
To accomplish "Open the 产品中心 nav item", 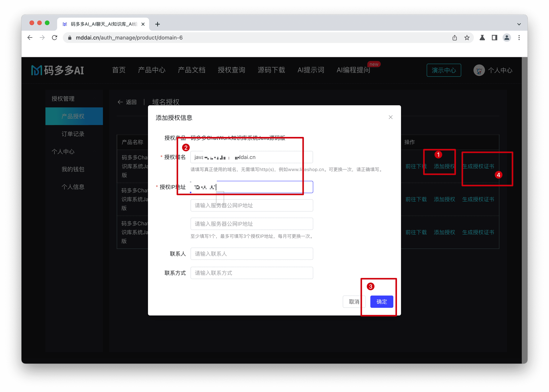I will 152,70.
